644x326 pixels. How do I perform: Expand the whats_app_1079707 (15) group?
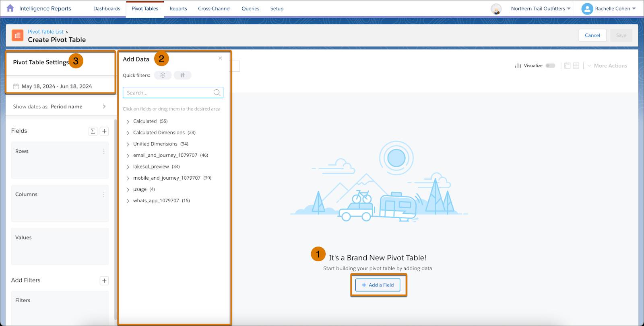[128, 201]
